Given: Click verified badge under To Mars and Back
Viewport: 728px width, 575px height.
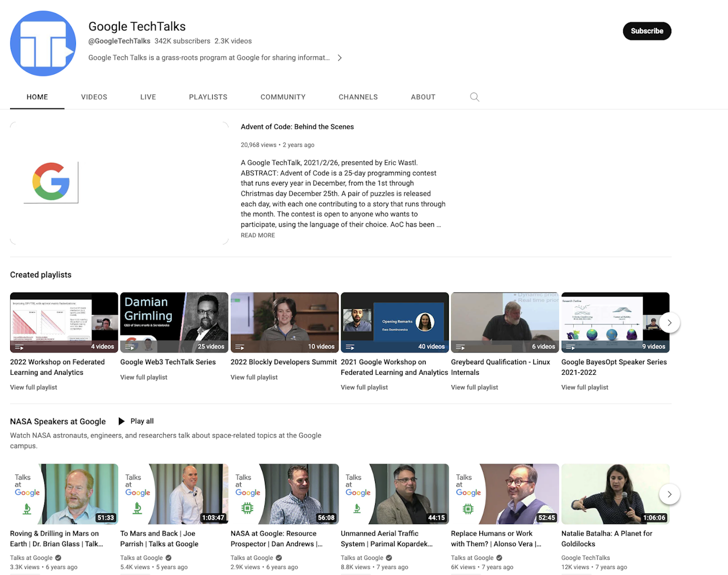Looking at the screenshot, I should pyautogui.click(x=168, y=558).
